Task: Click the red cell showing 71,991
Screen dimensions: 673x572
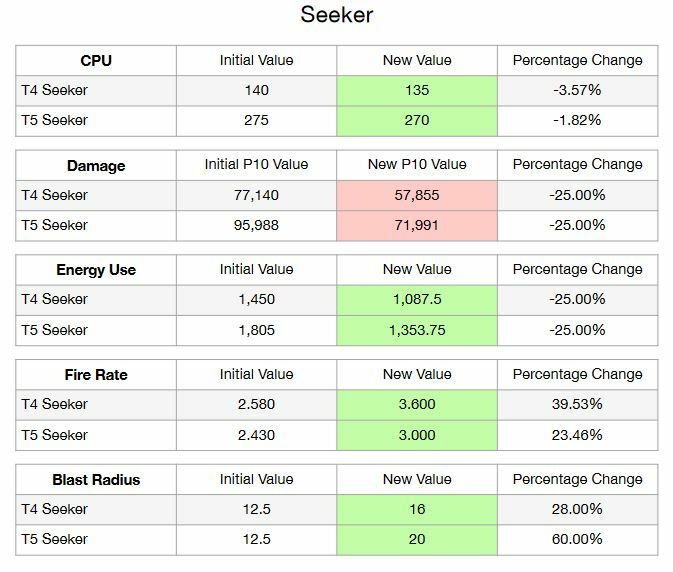Action: (x=417, y=226)
